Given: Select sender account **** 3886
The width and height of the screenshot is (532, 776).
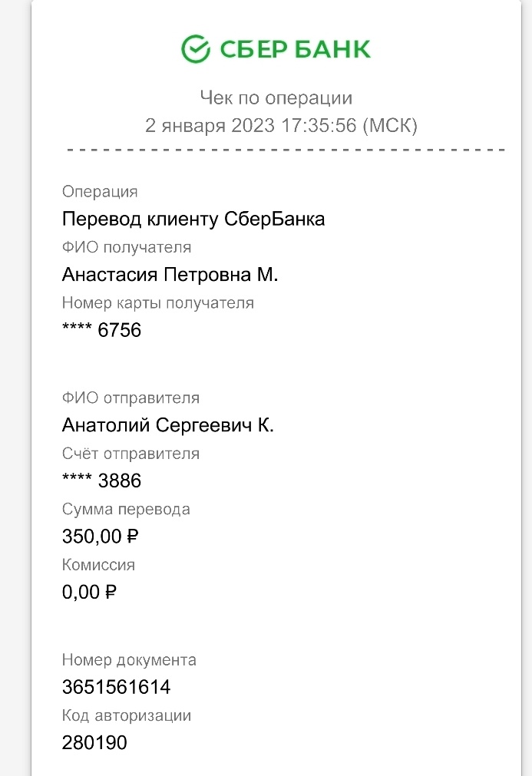Looking at the screenshot, I should pyautogui.click(x=102, y=480).
